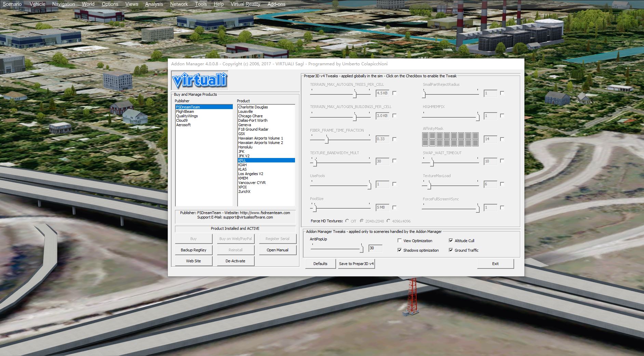Open the Scenario menu
644x356 pixels.
[x=12, y=4]
